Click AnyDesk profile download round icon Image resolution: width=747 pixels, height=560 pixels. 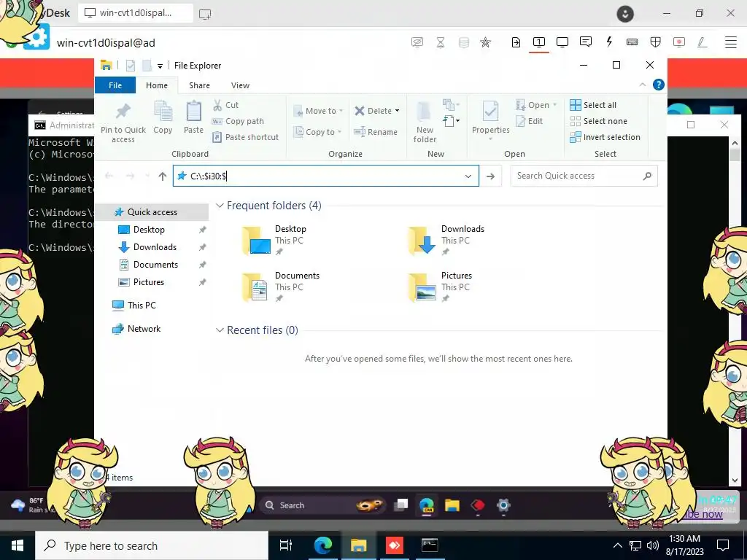pos(625,13)
